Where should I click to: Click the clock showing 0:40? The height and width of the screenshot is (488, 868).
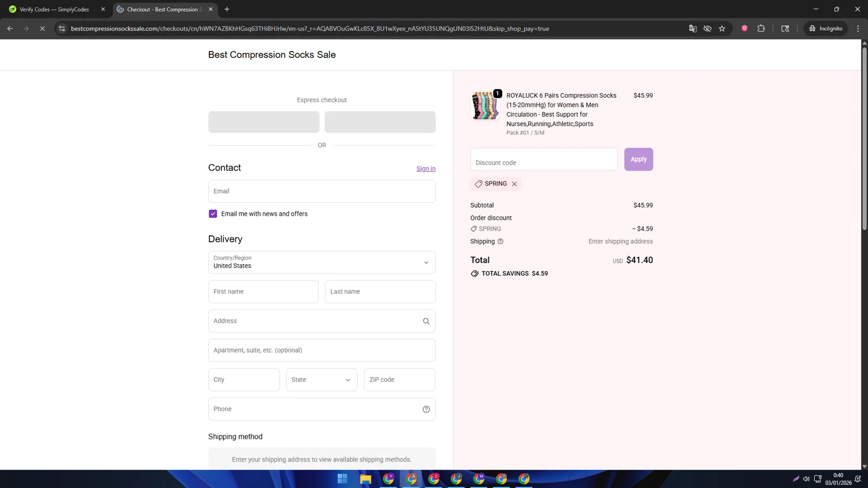tap(838, 475)
